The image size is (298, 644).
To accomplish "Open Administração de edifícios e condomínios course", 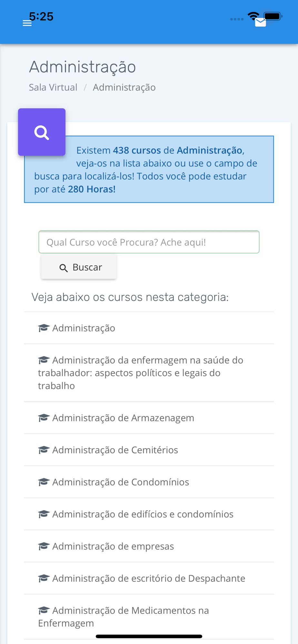I will (x=149, y=514).
